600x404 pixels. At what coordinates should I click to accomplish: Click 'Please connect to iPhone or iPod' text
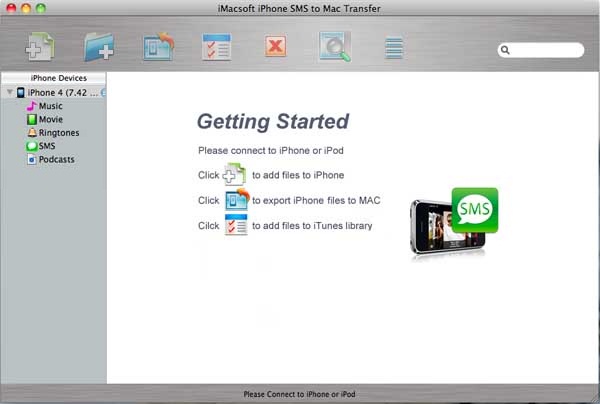point(271,150)
